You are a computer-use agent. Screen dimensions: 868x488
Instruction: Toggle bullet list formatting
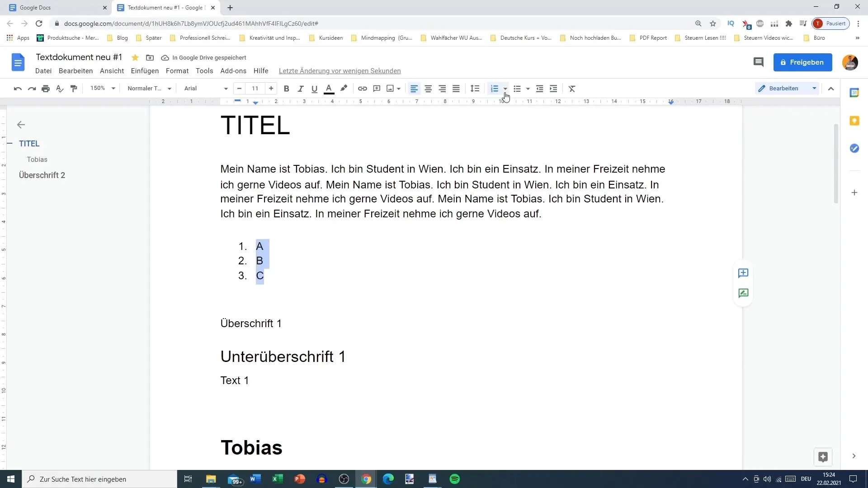(517, 88)
